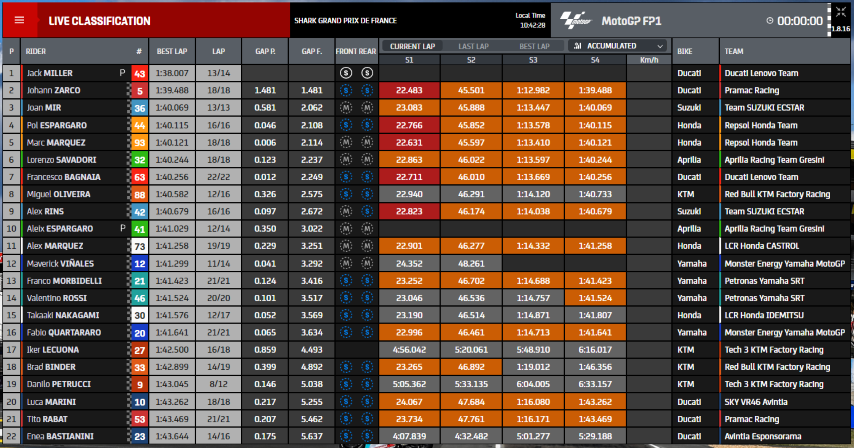This screenshot has width=854, height=448.
Task: Click Johann Zarco's front tyre icon
Action: (346, 90)
